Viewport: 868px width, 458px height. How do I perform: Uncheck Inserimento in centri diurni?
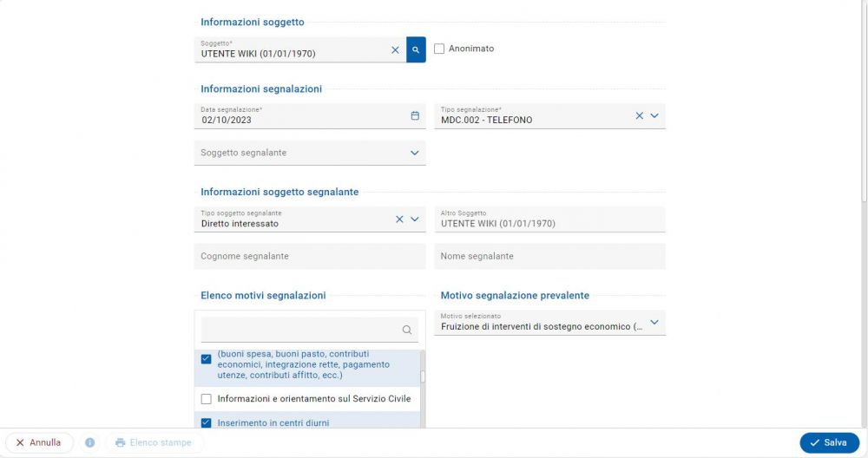click(206, 422)
